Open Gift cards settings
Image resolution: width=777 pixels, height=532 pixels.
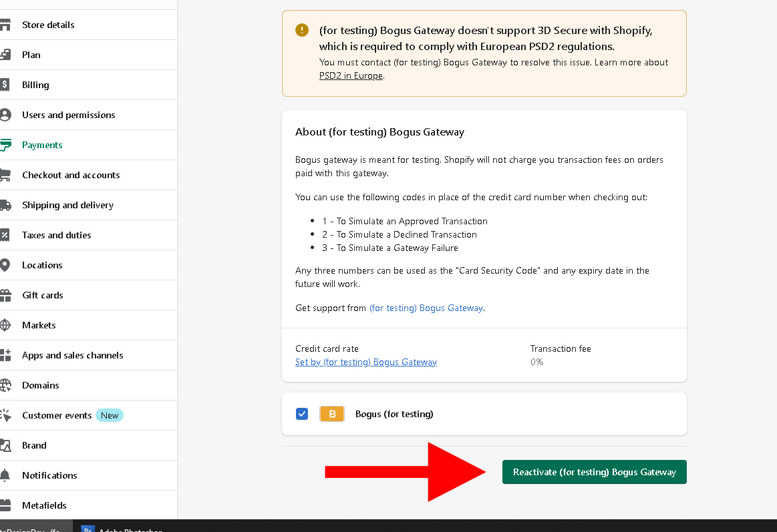[x=88, y=296]
